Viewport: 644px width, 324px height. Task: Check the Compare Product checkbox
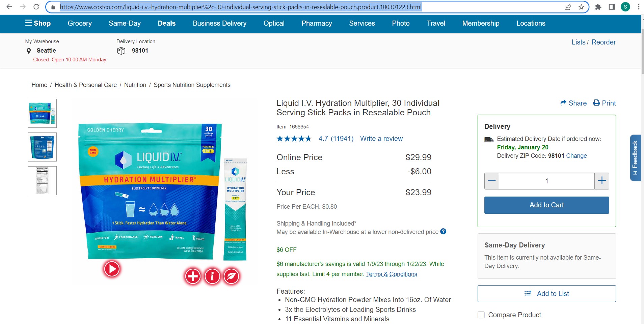click(x=481, y=315)
